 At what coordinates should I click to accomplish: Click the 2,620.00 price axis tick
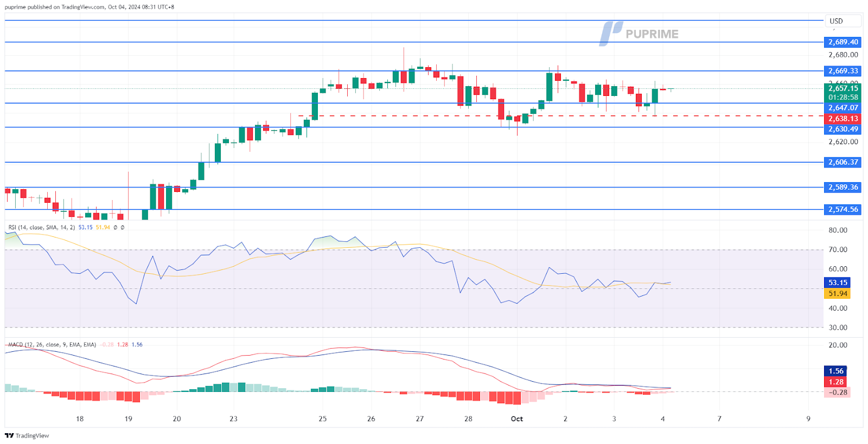click(843, 142)
